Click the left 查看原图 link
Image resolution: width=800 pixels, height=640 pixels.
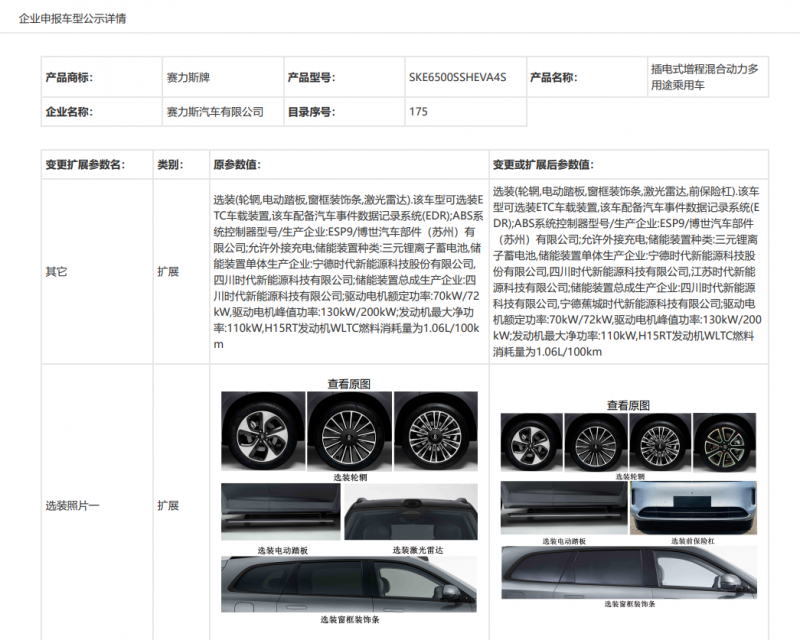[x=349, y=383]
